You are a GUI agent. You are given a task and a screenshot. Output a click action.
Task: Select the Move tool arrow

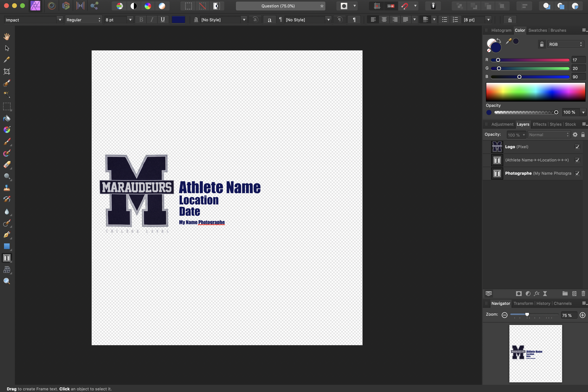(x=7, y=48)
